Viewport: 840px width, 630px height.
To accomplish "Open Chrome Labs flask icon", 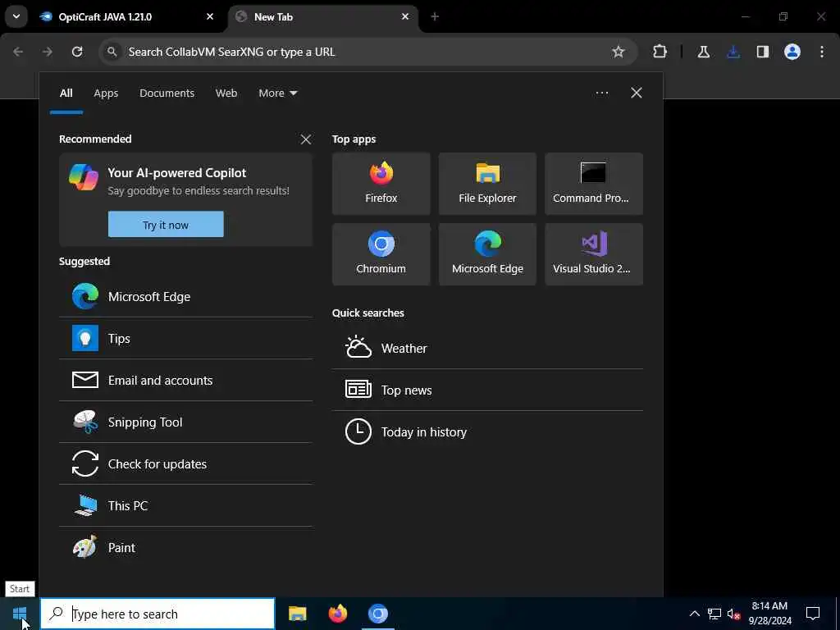I will tap(703, 52).
